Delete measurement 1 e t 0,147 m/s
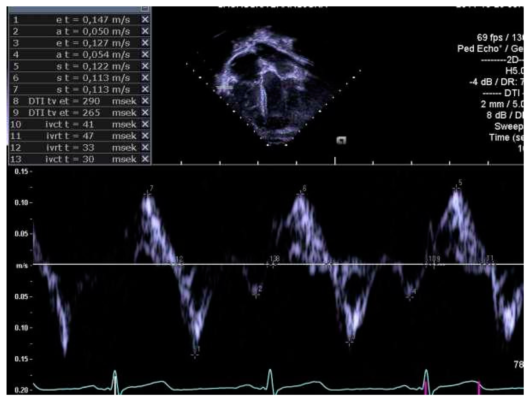 tap(145, 19)
